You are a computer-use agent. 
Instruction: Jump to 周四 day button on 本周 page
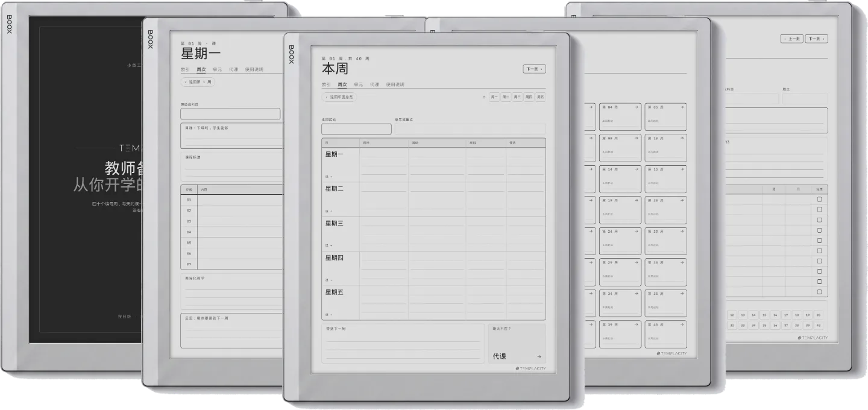point(529,97)
